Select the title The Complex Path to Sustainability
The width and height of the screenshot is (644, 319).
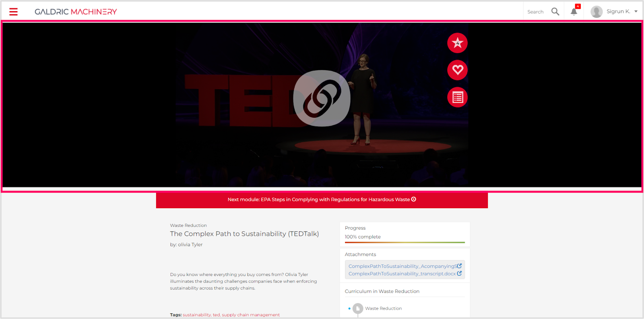(x=244, y=234)
